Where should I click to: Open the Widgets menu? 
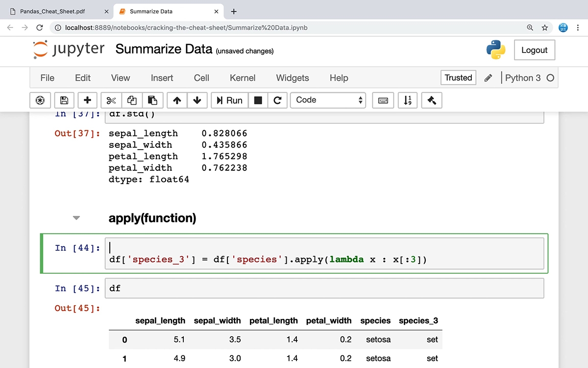(293, 78)
